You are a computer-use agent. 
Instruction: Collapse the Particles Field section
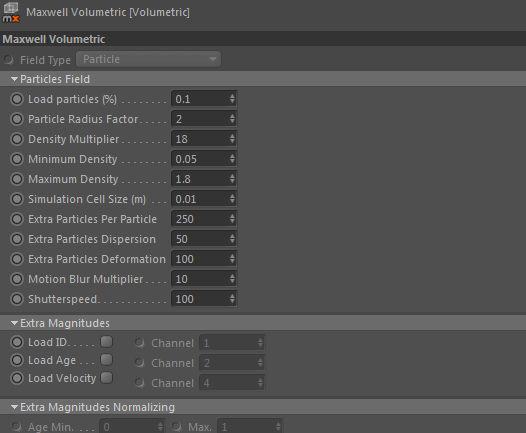tap(14, 79)
